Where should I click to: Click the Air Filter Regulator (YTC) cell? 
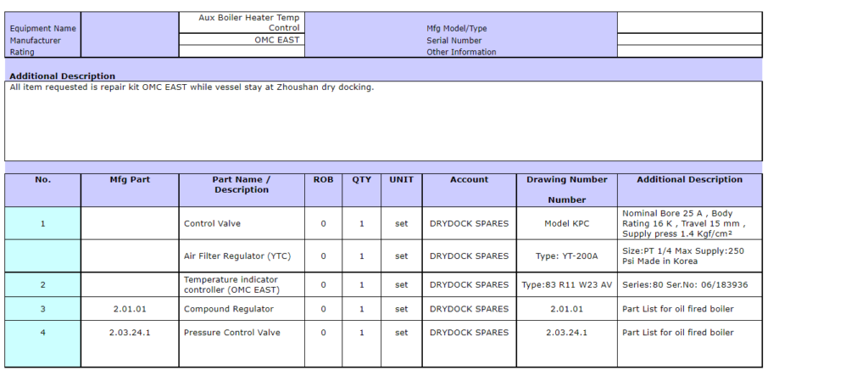point(242,256)
